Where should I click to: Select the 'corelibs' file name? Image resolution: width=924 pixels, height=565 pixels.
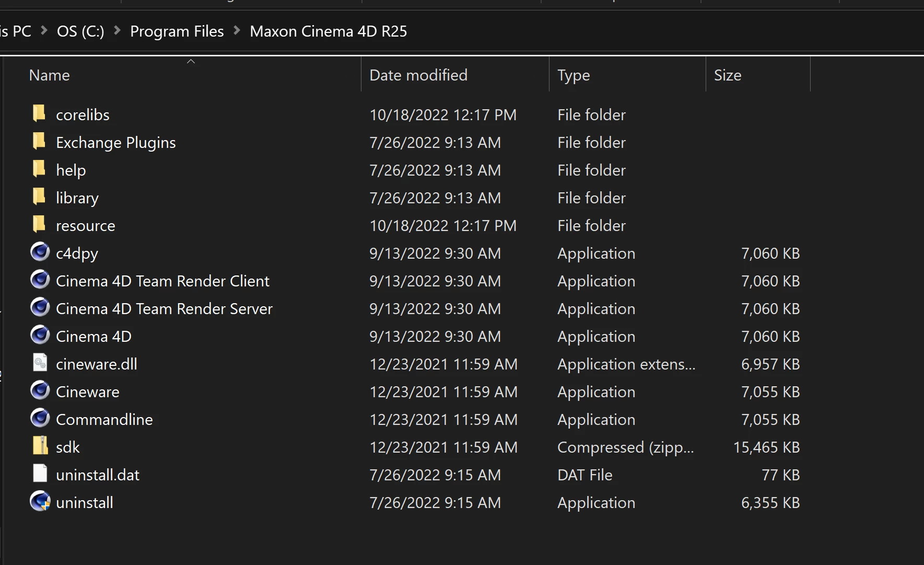tap(83, 115)
